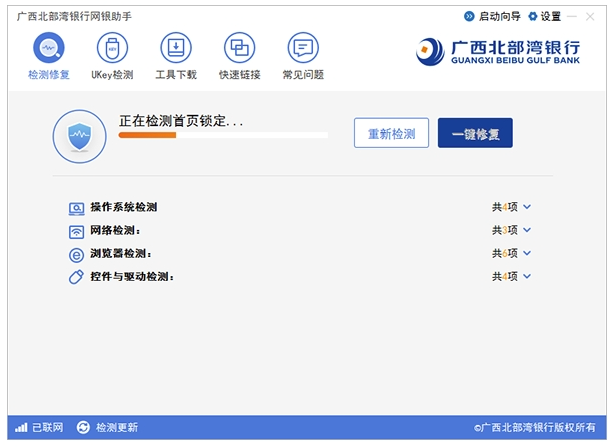The height and width of the screenshot is (447, 614).
Task: Click the 检测更新 refresh icon
Action: click(x=83, y=427)
